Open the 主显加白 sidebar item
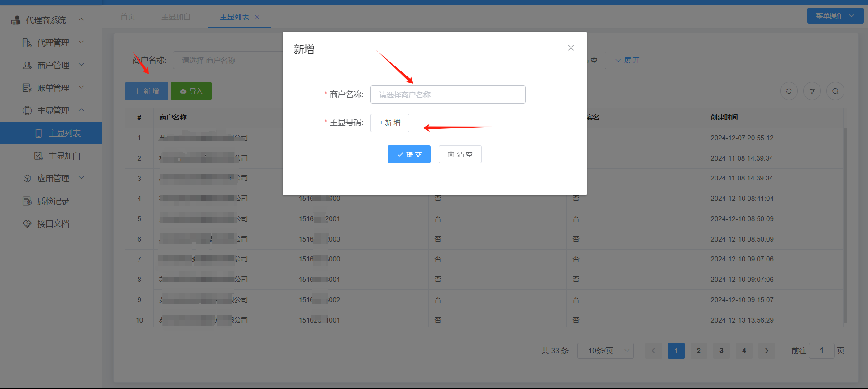The height and width of the screenshot is (389, 868). [51, 156]
